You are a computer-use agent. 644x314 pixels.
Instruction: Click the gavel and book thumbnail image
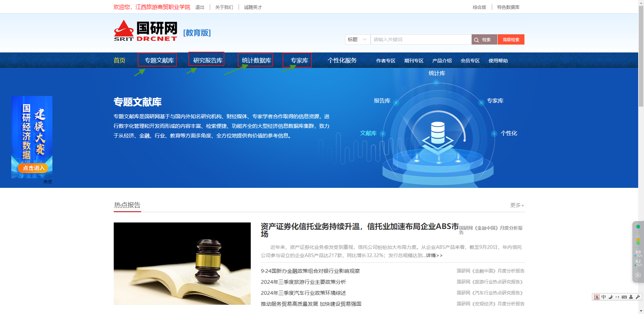pyautogui.click(x=182, y=264)
